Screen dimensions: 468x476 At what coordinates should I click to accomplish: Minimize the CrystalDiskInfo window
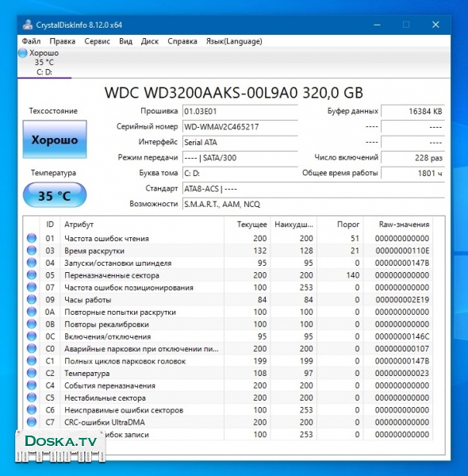[x=377, y=25]
